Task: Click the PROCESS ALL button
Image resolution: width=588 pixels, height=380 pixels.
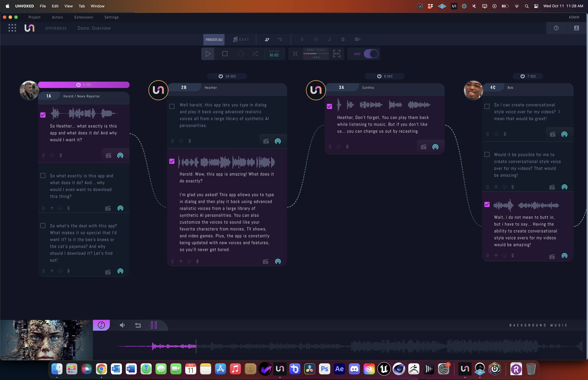Action: point(214,39)
